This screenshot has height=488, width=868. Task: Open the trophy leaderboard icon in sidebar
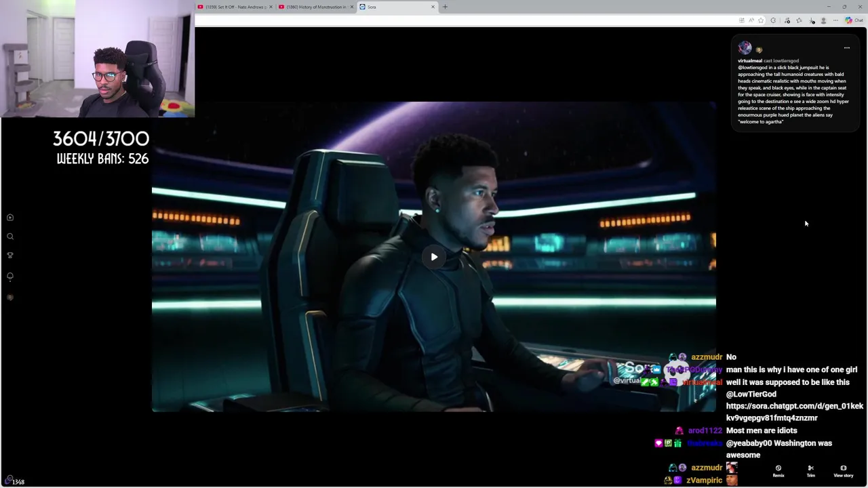[10, 256]
